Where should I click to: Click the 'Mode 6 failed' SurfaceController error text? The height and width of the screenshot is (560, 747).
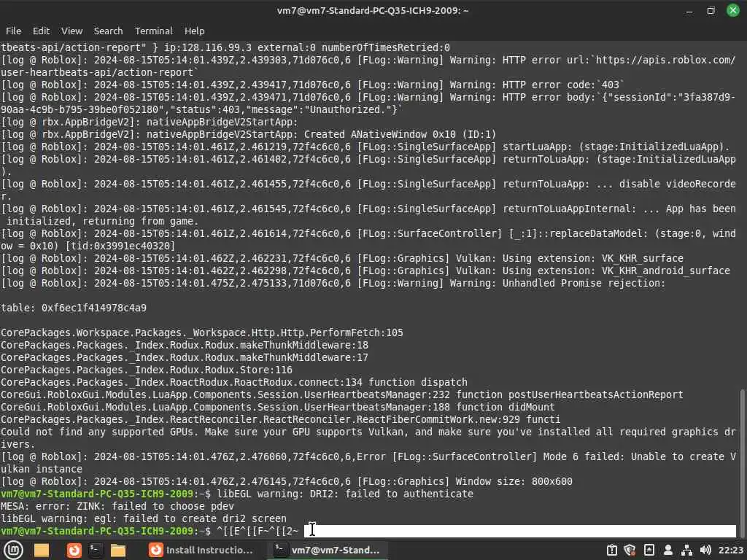[584, 456]
